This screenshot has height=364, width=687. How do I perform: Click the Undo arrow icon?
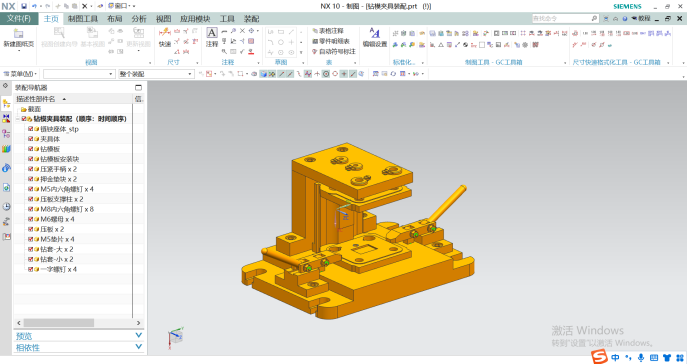click(34, 6)
